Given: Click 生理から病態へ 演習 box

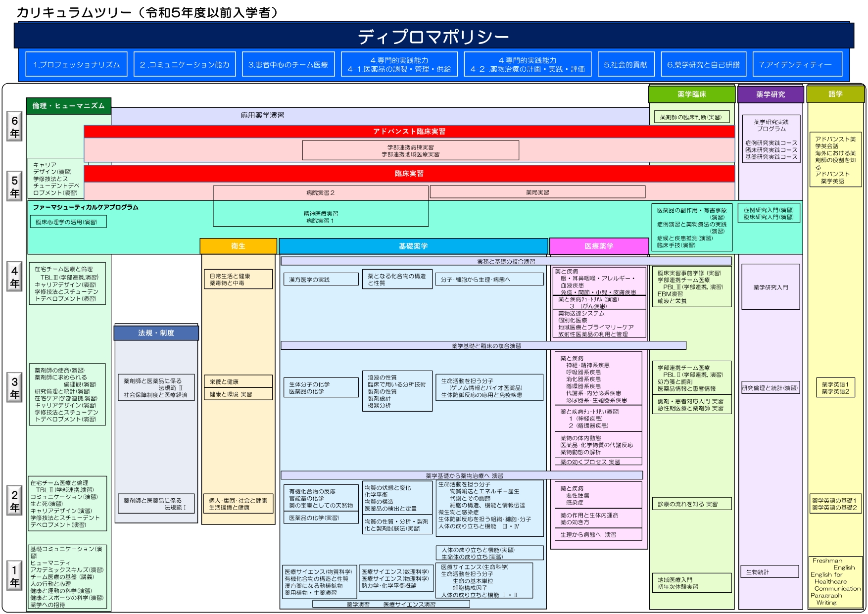Looking at the screenshot, I should click(x=598, y=534).
